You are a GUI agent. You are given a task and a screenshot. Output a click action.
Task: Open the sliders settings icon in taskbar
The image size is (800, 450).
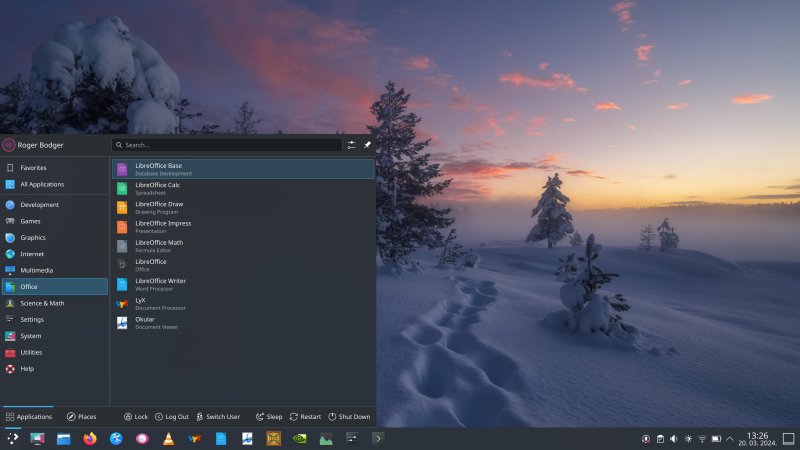click(x=352, y=438)
